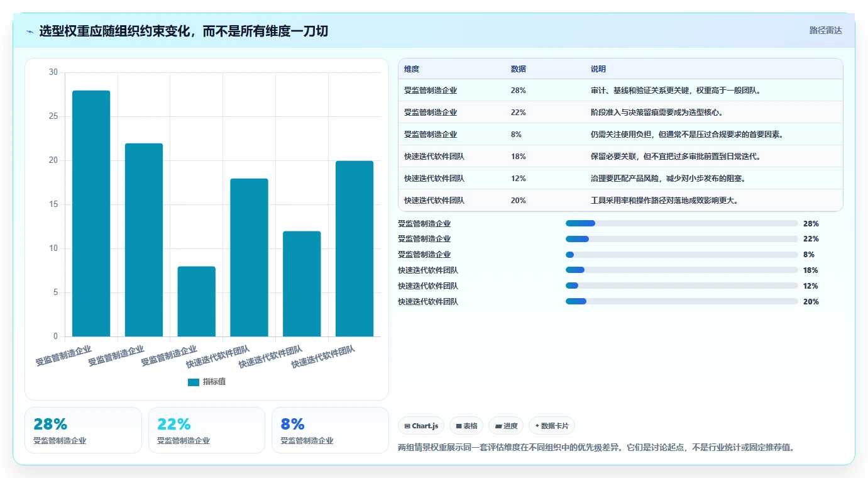Click the 路径雷达 label in the header

[825, 30]
